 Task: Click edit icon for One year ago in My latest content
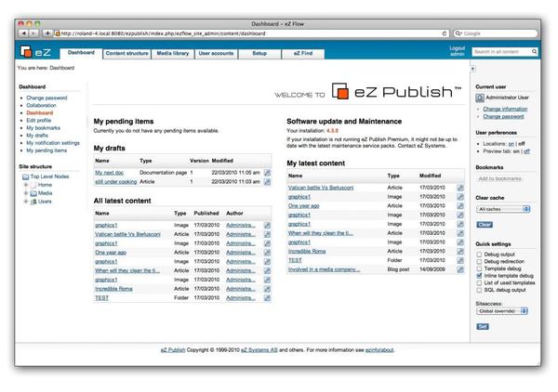pos(460,206)
